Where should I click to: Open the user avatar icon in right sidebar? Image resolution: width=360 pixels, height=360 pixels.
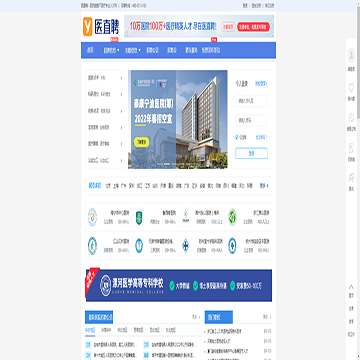click(351, 55)
